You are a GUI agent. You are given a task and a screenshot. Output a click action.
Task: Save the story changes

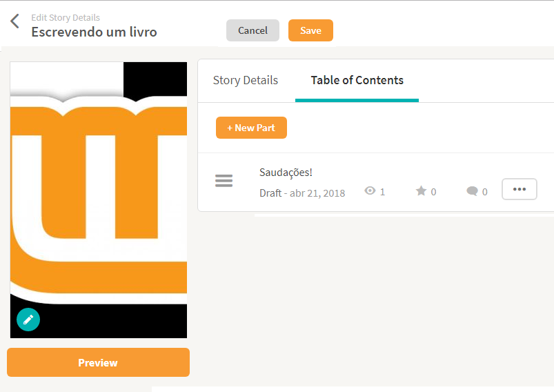310,30
